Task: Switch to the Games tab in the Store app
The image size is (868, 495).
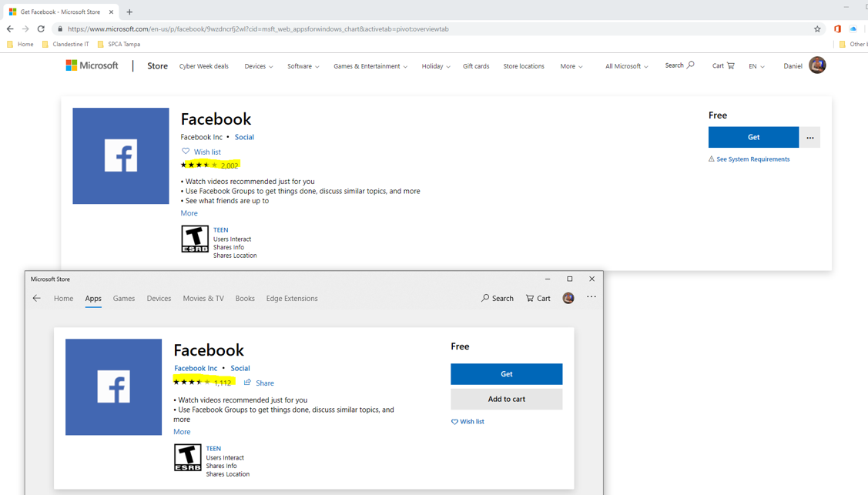Action: [124, 298]
